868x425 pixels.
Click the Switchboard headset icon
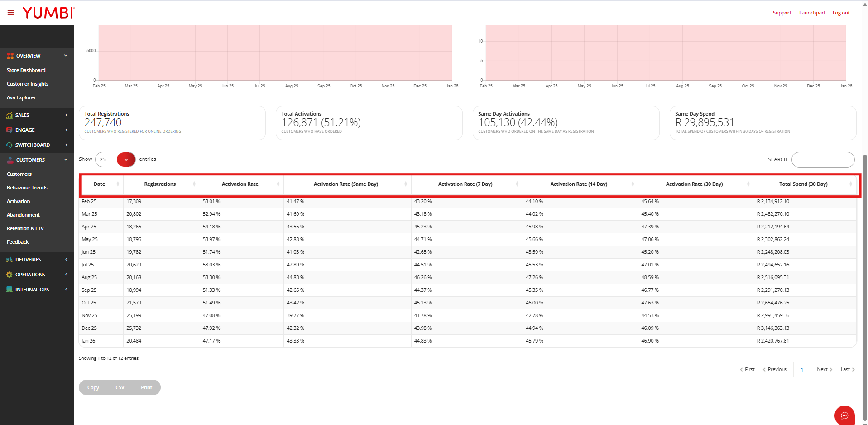(9, 145)
